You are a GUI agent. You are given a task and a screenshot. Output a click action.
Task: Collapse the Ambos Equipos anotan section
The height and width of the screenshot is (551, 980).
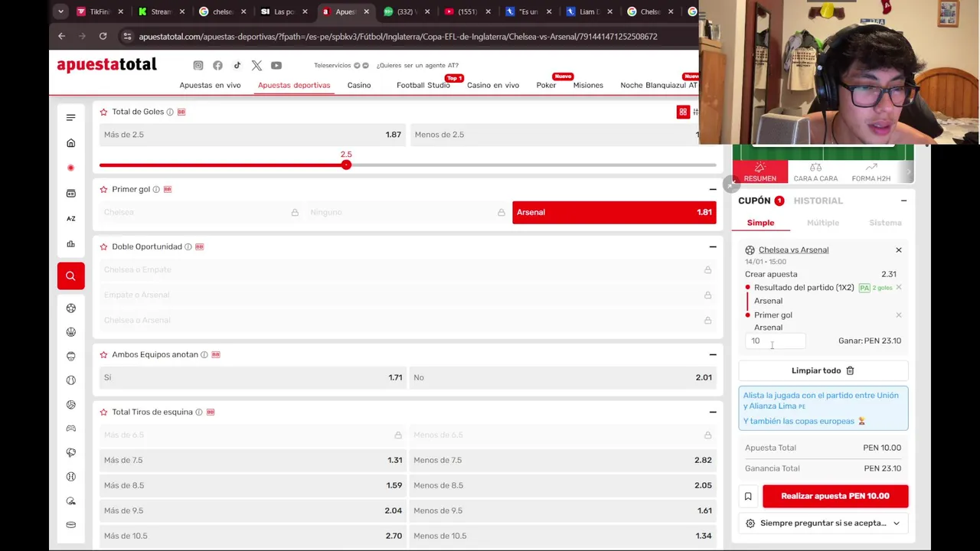[x=713, y=354]
